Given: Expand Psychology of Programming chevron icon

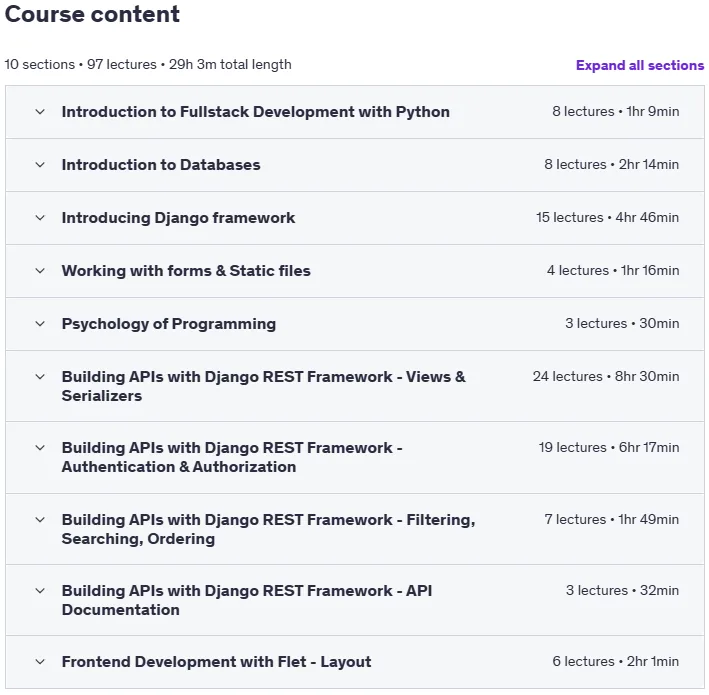Looking at the screenshot, I should tap(40, 324).
